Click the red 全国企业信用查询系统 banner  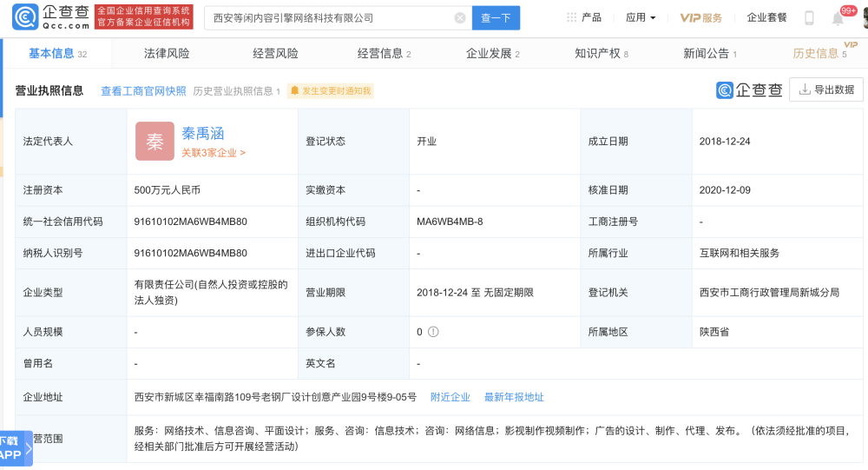[144, 17]
